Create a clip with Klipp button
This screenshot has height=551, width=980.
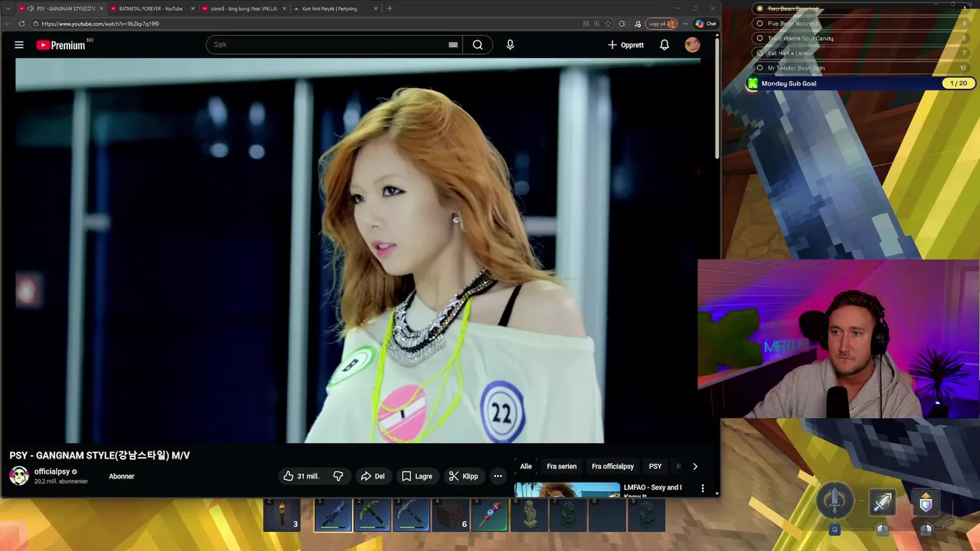point(463,476)
